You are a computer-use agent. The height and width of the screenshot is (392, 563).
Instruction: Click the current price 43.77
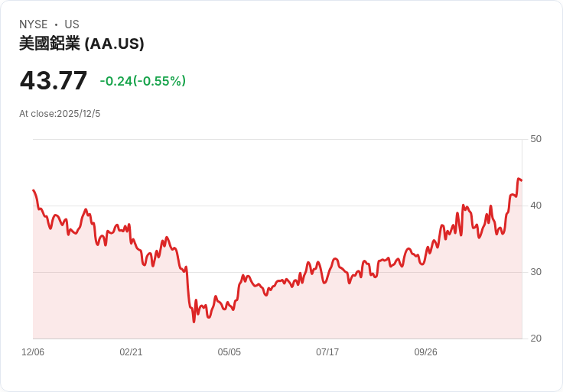pos(54,80)
